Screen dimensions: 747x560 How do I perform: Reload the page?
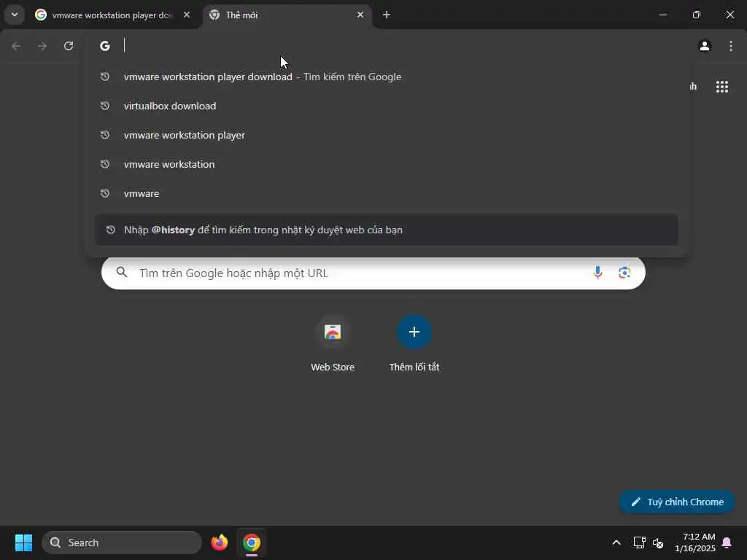click(x=69, y=46)
